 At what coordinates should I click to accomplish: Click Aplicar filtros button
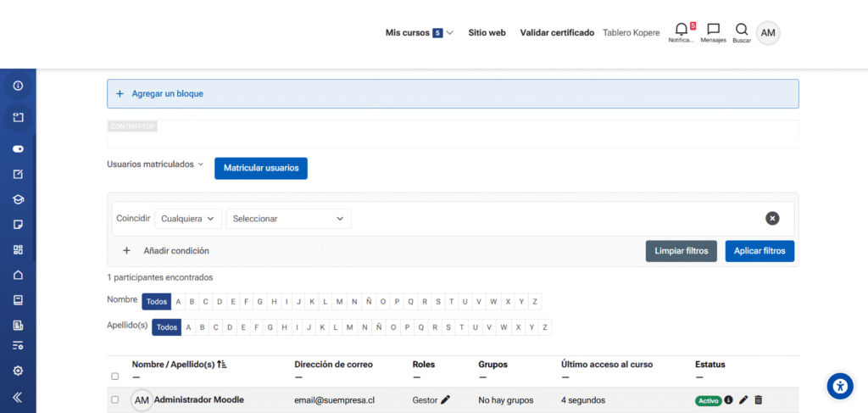759,251
